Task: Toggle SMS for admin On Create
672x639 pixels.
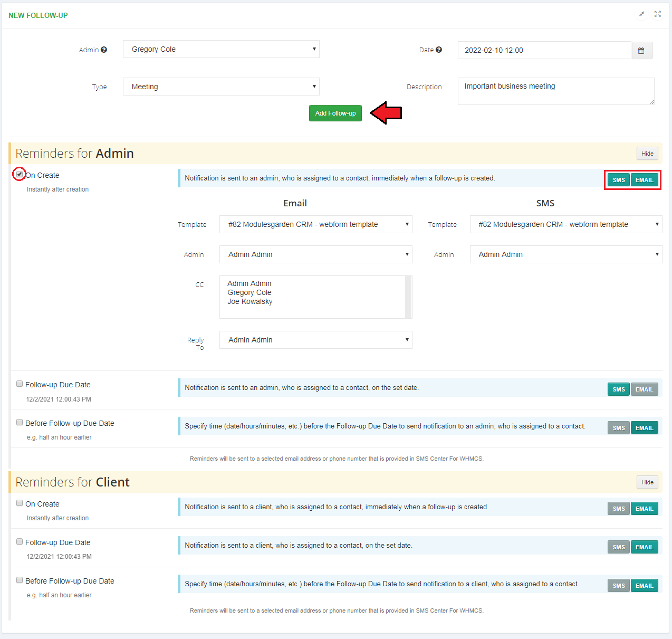Action: [619, 180]
